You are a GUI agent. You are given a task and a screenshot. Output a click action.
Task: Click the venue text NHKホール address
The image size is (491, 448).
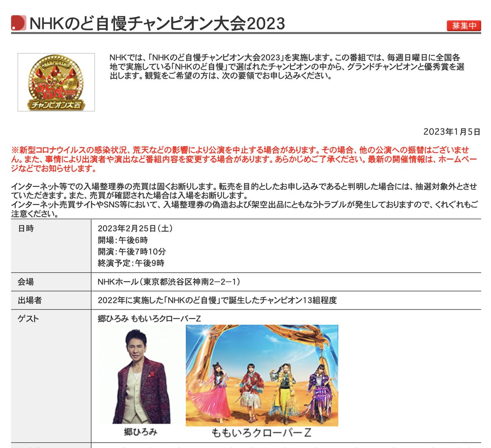(169, 282)
